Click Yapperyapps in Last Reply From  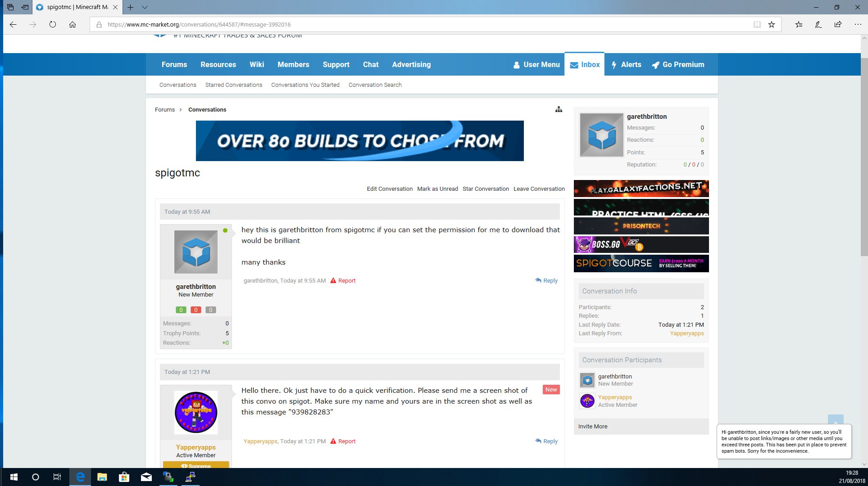pyautogui.click(x=686, y=333)
